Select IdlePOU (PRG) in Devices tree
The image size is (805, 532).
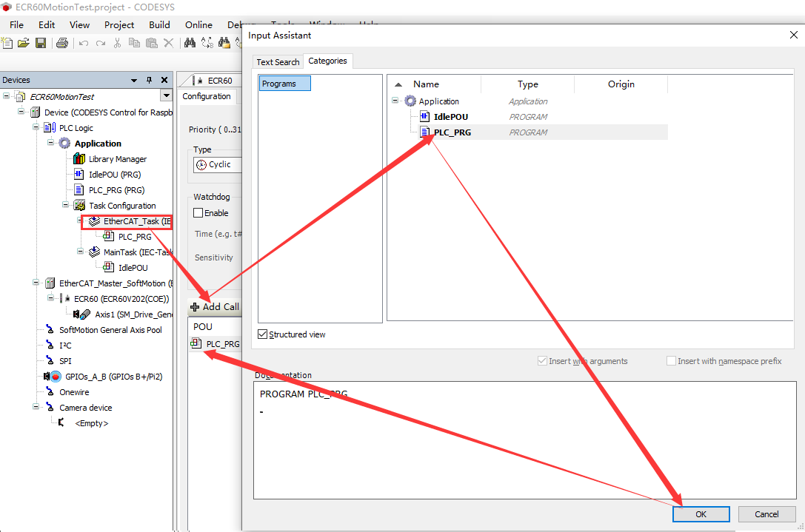point(115,175)
